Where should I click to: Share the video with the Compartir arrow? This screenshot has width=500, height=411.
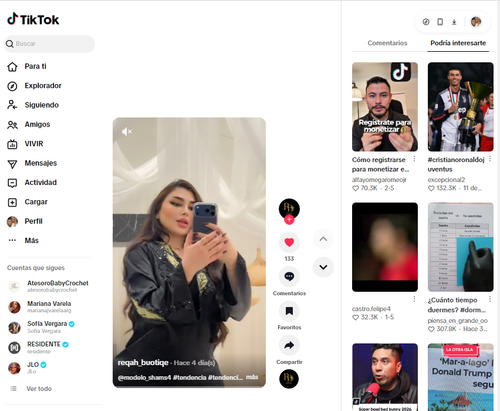[x=289, y=345]
